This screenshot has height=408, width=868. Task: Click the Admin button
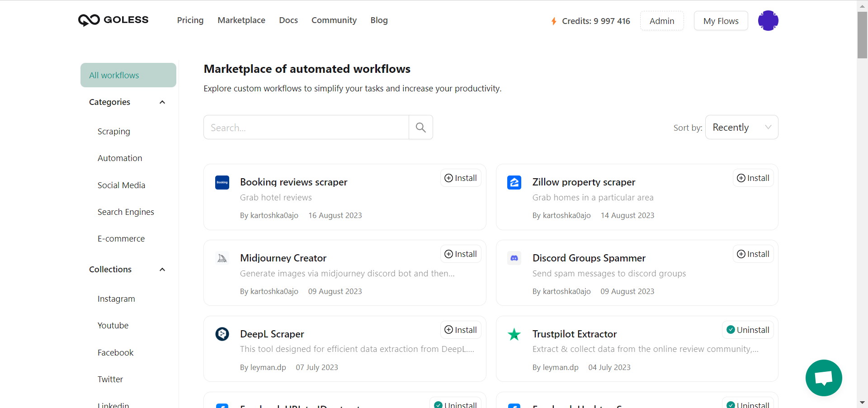662,21
